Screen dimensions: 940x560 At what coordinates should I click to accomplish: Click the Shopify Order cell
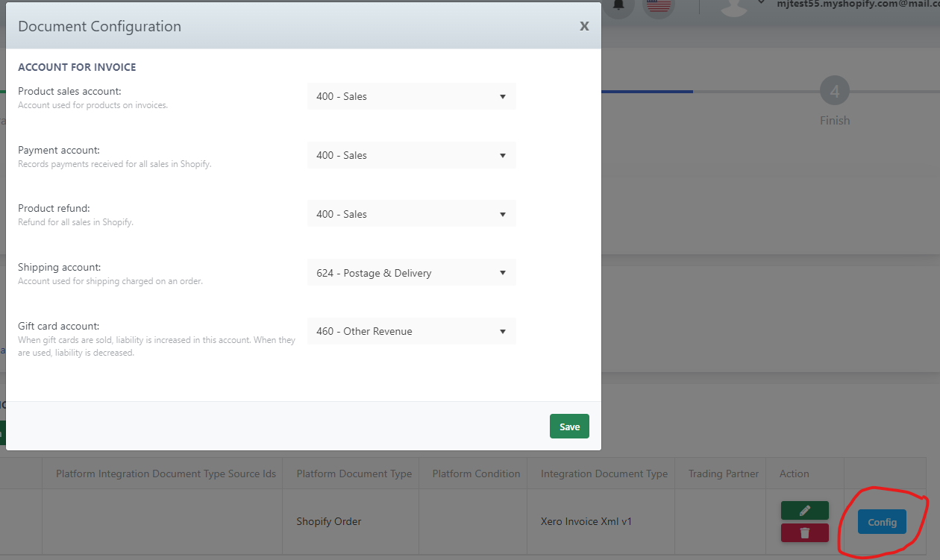[329, 521]
